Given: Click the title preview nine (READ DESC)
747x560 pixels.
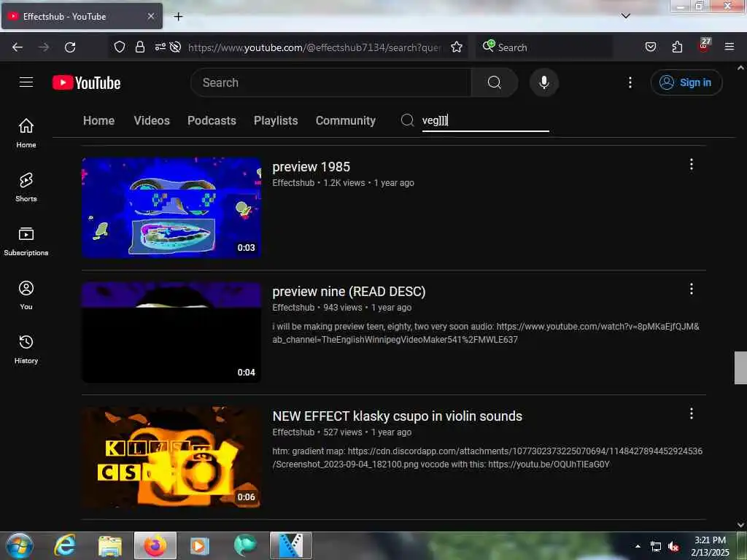Looking at the screenshot, I should [349, 292].
